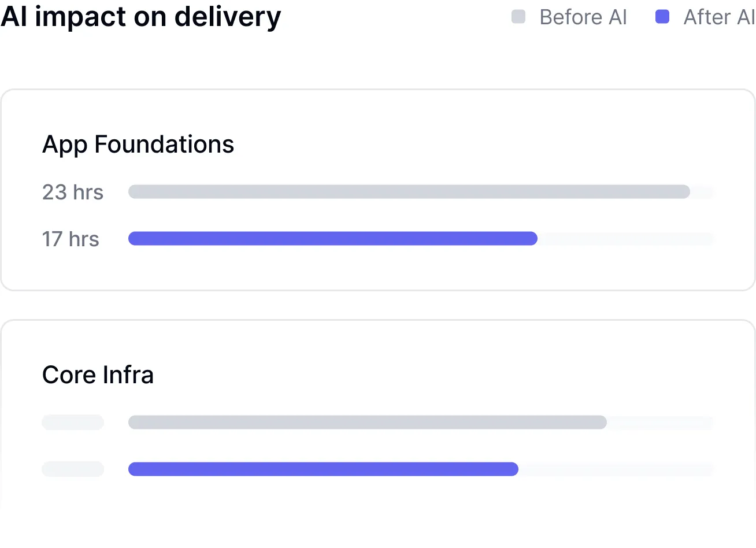Click empty track after the 23 hrs bar
This screenshot has height=548, width=756.
tap(702, 192)
